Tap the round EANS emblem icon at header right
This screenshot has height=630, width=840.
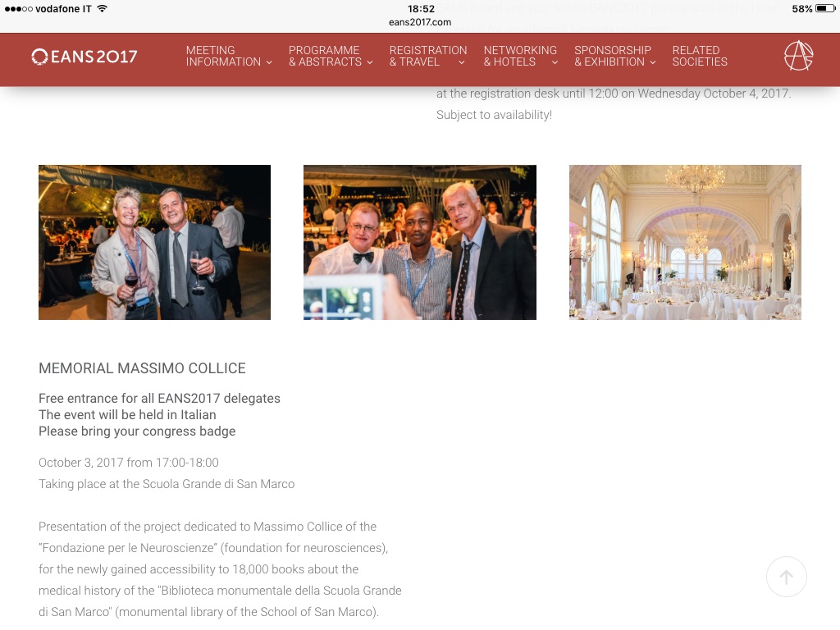tap(799, 56)
